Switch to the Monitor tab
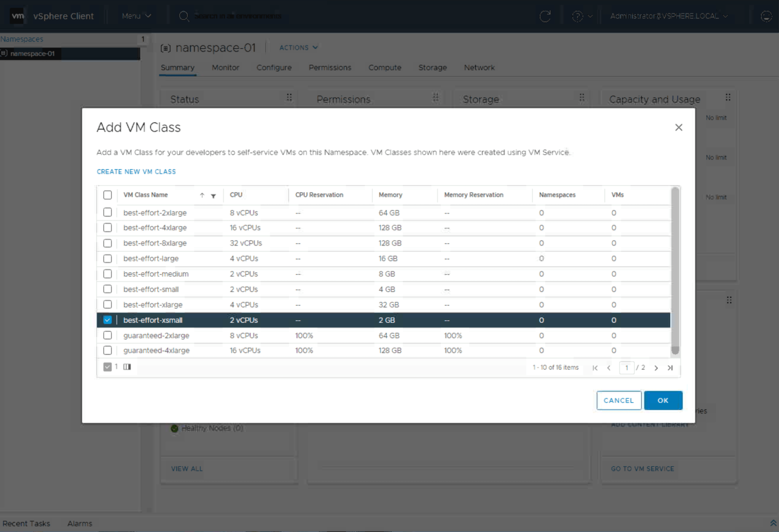Screen dimensions: 779x532 225,67
